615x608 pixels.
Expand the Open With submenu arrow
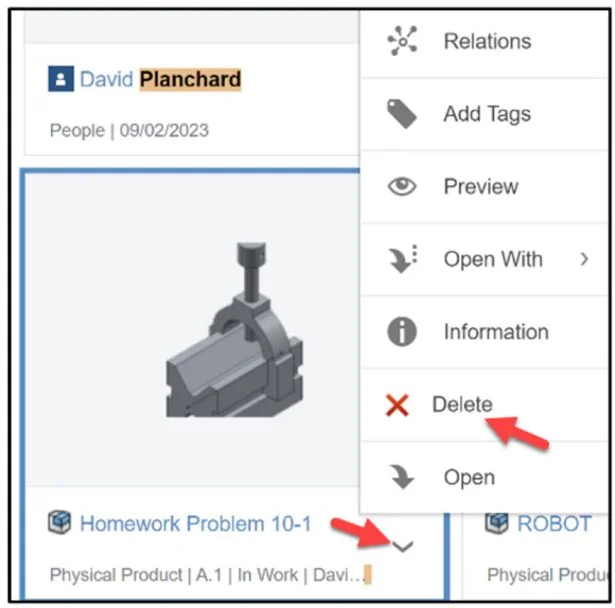pyautogui.click(x=584, y=260)
